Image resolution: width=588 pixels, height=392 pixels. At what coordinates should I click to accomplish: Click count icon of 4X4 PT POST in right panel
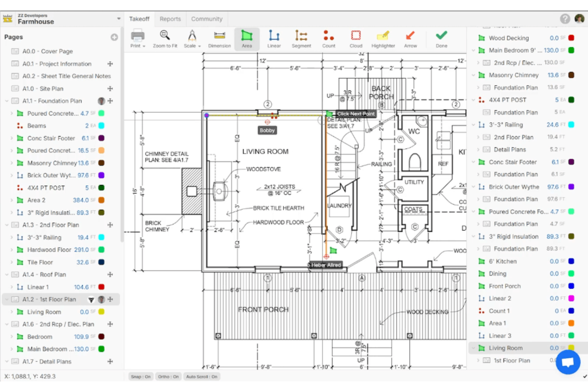coord(482,100)
